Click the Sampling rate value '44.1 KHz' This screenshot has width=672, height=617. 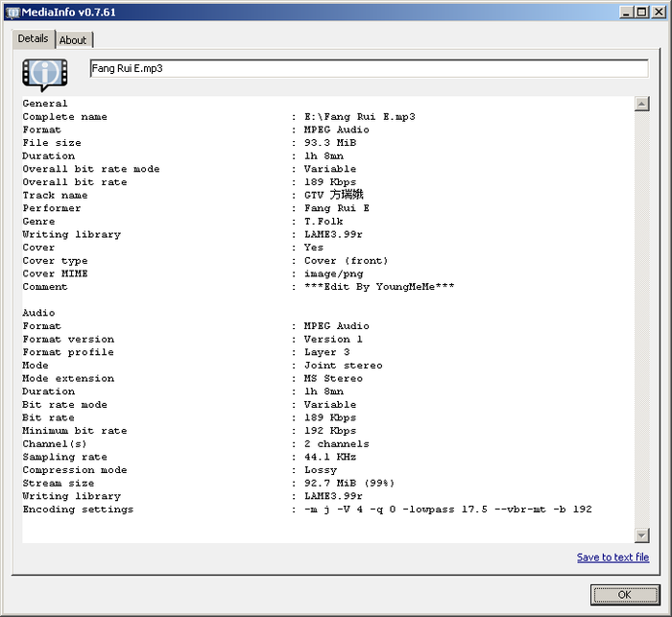pyautogui.click(x=330, y=457)
